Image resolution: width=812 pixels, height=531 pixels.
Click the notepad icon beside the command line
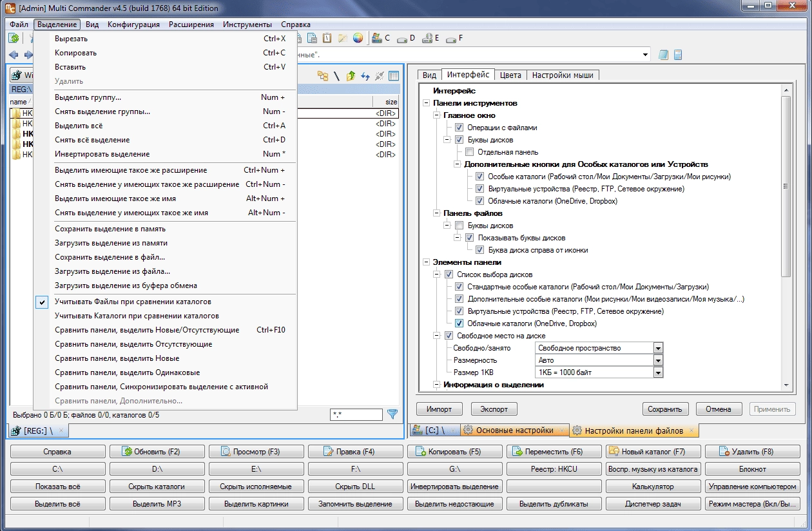click(x=664, y=55)
